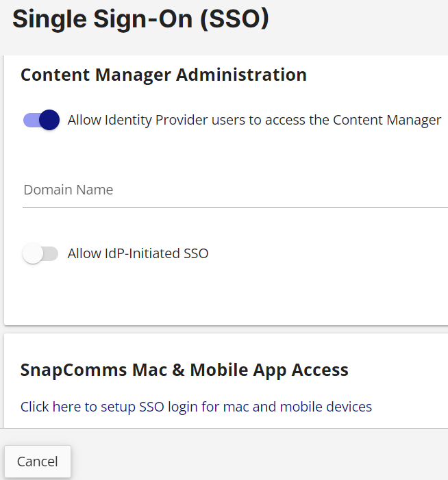Click the empty area below the IdP-Initiated SSO toggle

226,294
